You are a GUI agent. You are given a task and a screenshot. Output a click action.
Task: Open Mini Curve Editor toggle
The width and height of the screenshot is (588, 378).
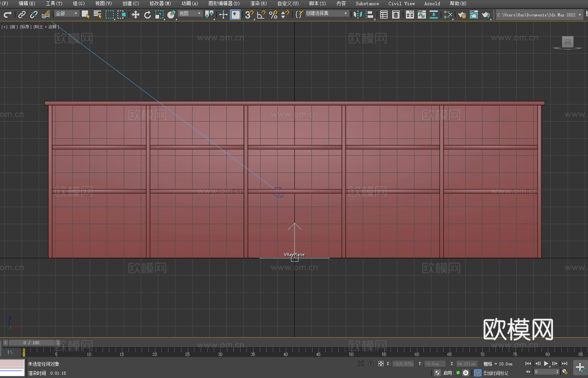(10, 352)
